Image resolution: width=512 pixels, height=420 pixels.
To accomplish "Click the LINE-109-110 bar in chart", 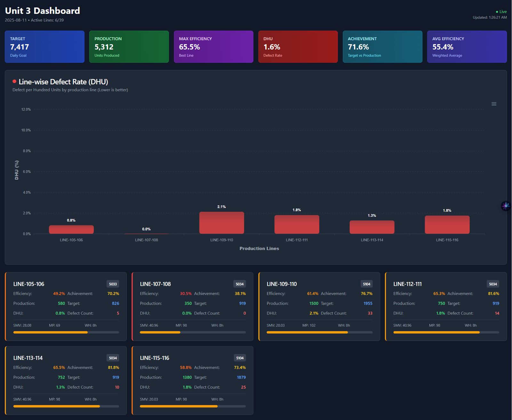I will pos(221,223).
